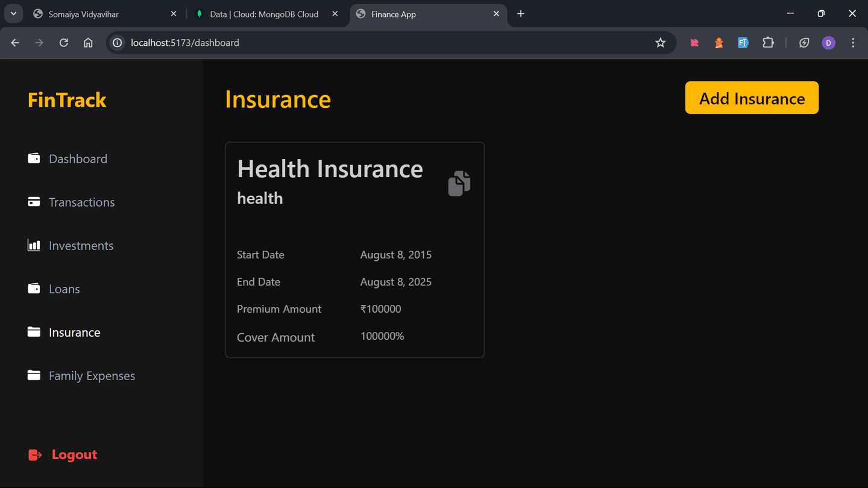The width and height of the screenshot is (868, 488).
Task: Click the localhost address bar
Action: pyautogui.click(x=392, y=43)
